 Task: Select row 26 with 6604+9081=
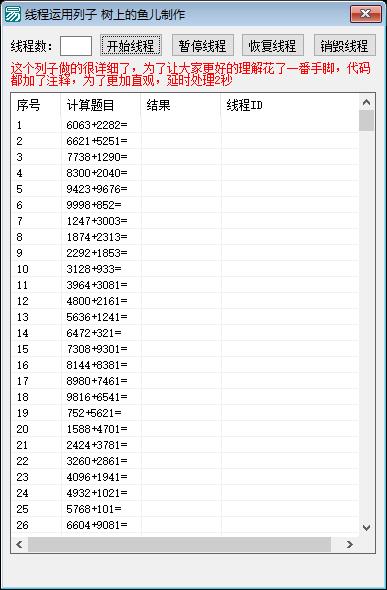tap(185, 525)
